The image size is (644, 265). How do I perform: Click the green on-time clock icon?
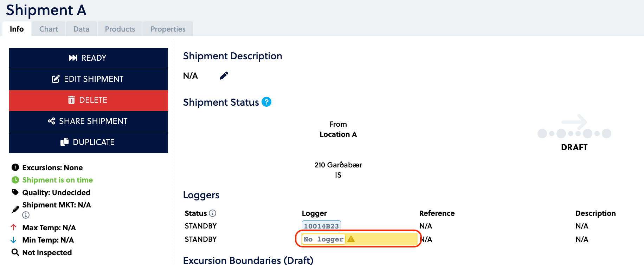coord(15,180)
